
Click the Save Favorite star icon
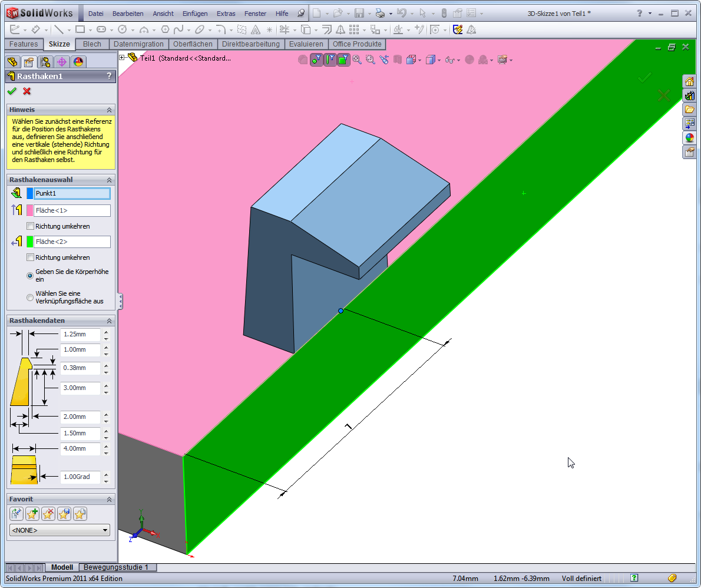click(64, 514)
